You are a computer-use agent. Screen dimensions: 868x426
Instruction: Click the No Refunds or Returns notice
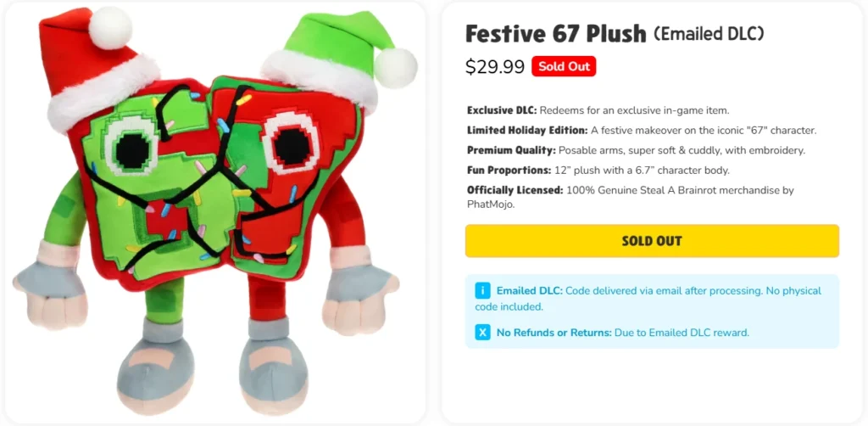(x=623, y=333)
